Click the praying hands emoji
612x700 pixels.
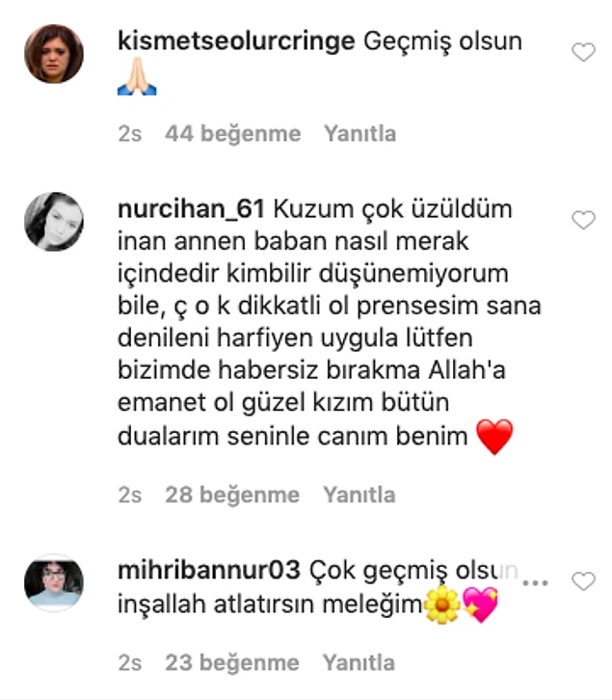137,76
